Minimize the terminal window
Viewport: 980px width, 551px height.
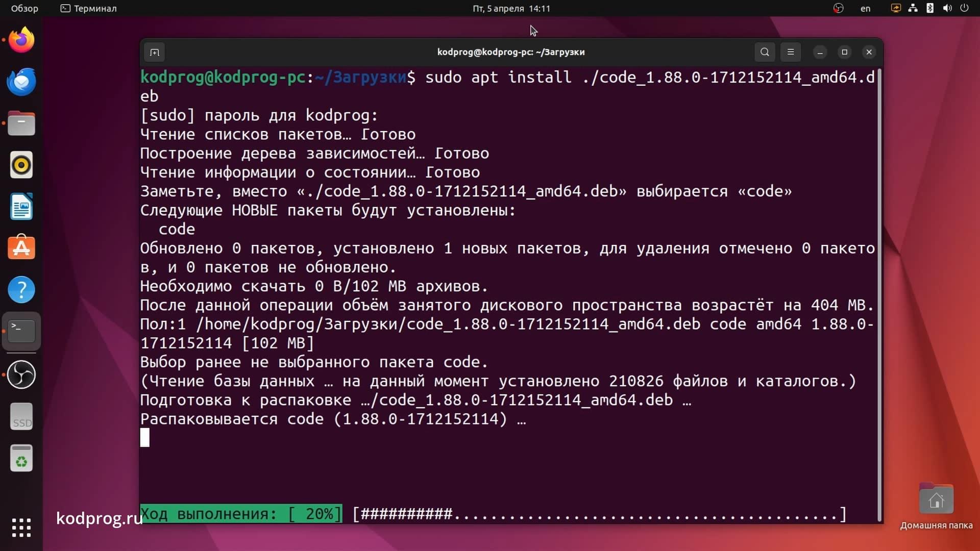tap(820, 52)
